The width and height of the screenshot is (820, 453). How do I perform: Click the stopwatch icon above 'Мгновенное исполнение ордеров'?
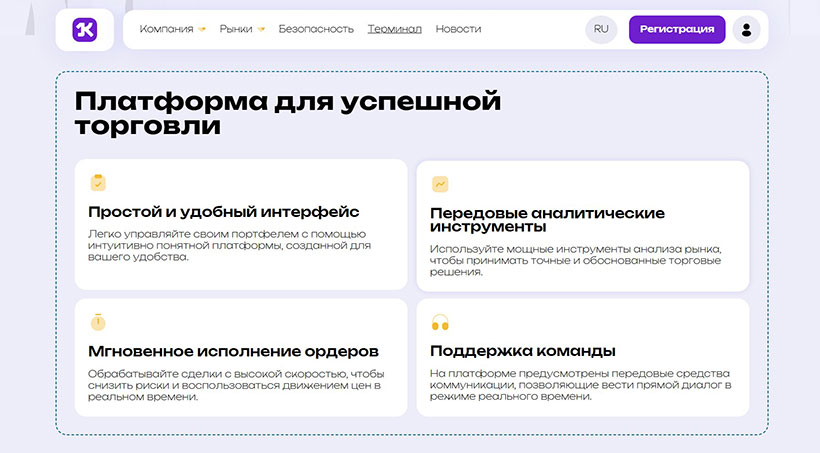point(98,322)
